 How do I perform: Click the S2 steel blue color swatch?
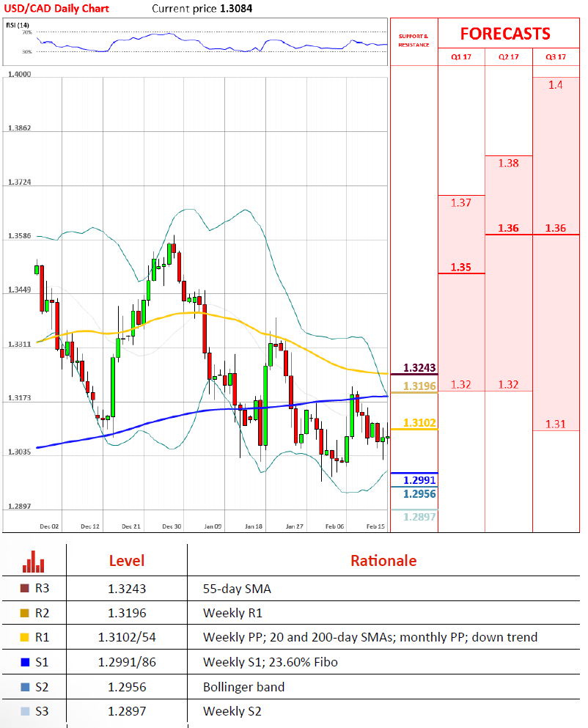25,687
